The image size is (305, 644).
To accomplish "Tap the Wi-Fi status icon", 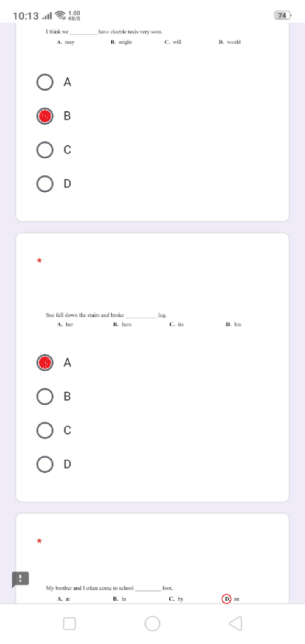I will coord(60,15).
